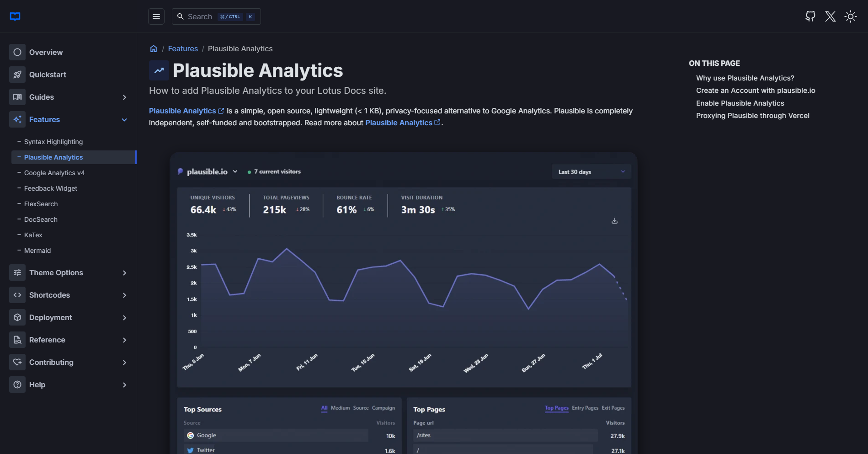Click the Shortcodes code brackets icon

[17, 295]
